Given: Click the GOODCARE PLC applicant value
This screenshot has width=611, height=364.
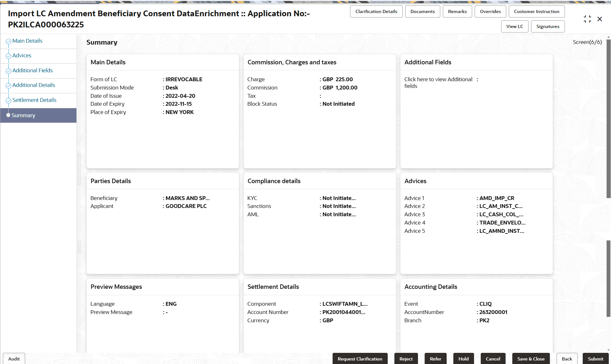Looking at the screenshot, I should click(186, 206).
